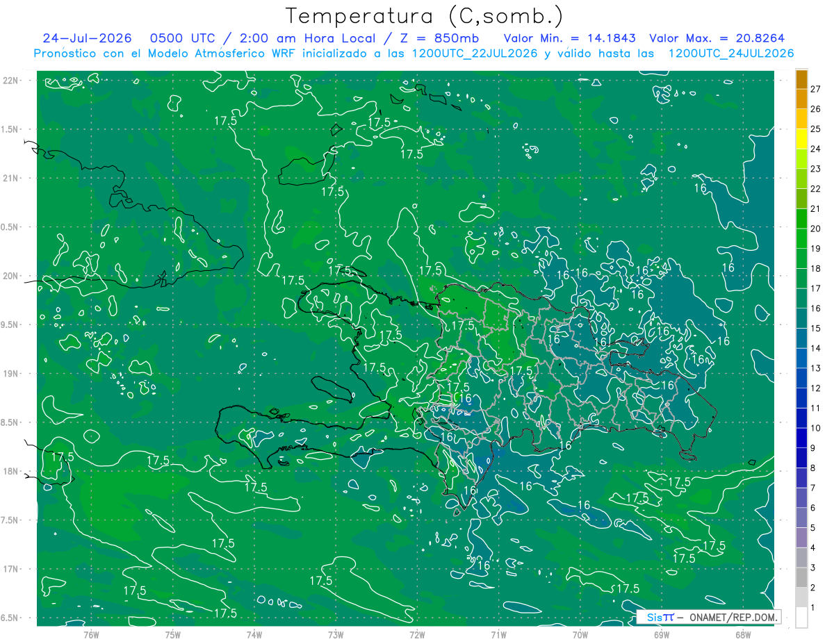The image size is (834, 644).
Task: Click the "25" label on the color scale
Action: point(816,129)
